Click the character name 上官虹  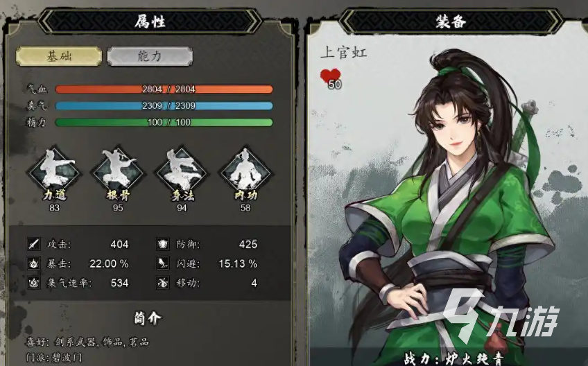tap(344, 52)
